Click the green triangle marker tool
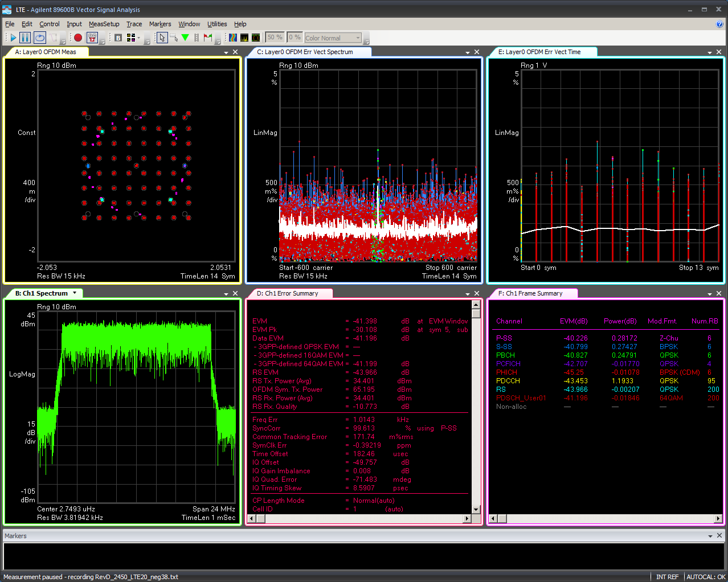This screenshot has height=582, width=728. pos(185,38)
